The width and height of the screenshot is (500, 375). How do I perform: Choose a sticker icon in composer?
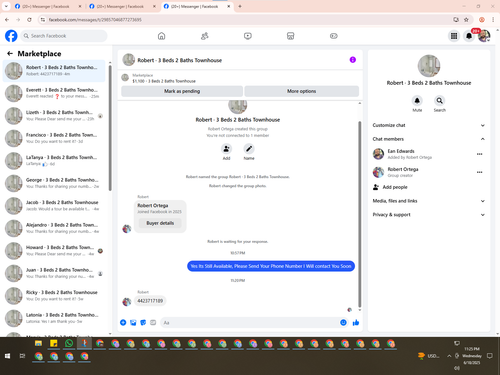pos(143,322)
